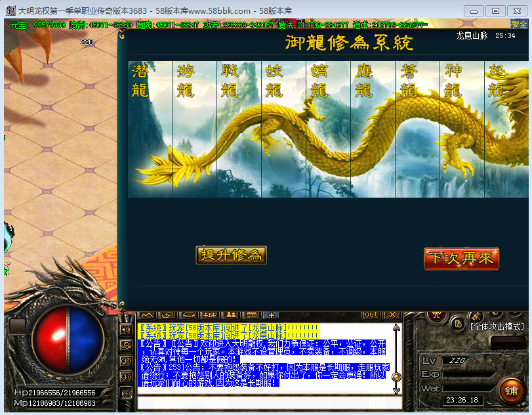
Task: Select the 游龍 dragon stage panel
Action: (194, 129)
